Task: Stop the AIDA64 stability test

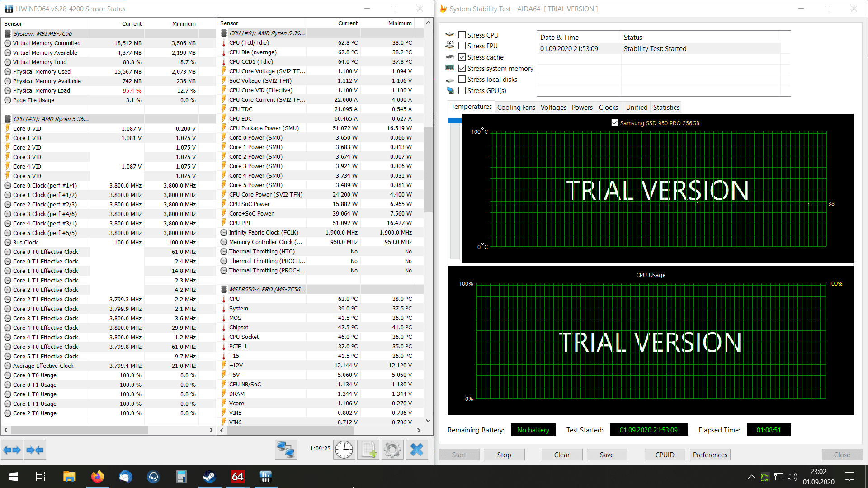Action: coord(504,455)
